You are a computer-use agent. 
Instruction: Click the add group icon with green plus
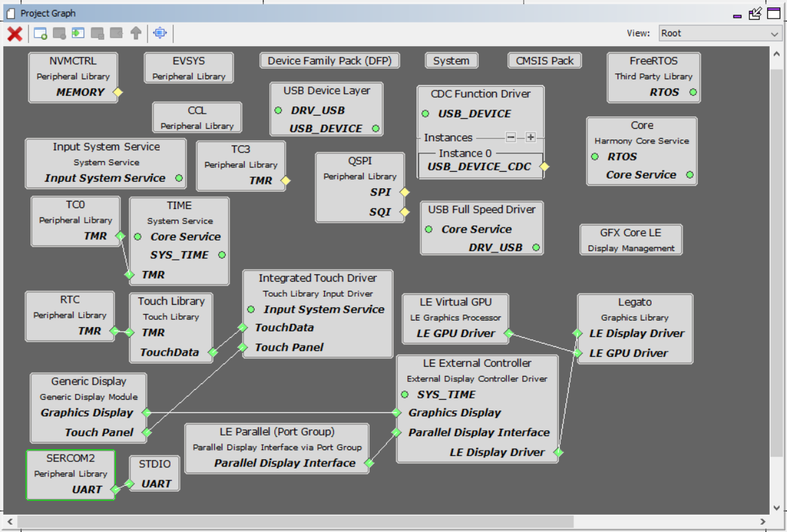click(40, 33)
